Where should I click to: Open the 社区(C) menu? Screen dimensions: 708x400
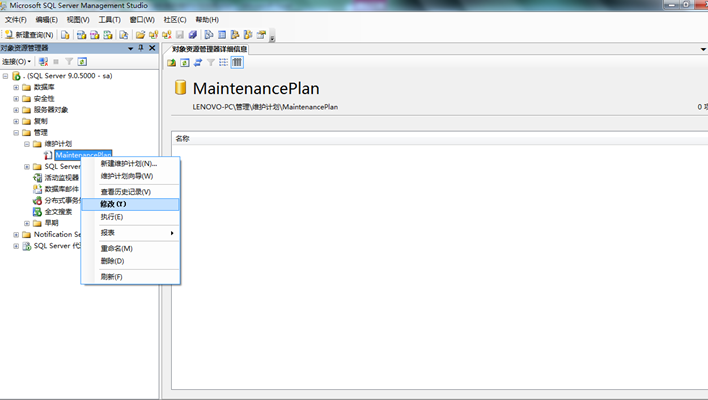pos(175,20)
